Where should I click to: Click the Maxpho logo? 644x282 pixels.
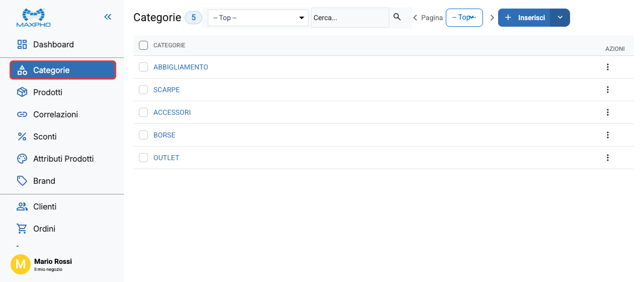(x=34, y=17)
